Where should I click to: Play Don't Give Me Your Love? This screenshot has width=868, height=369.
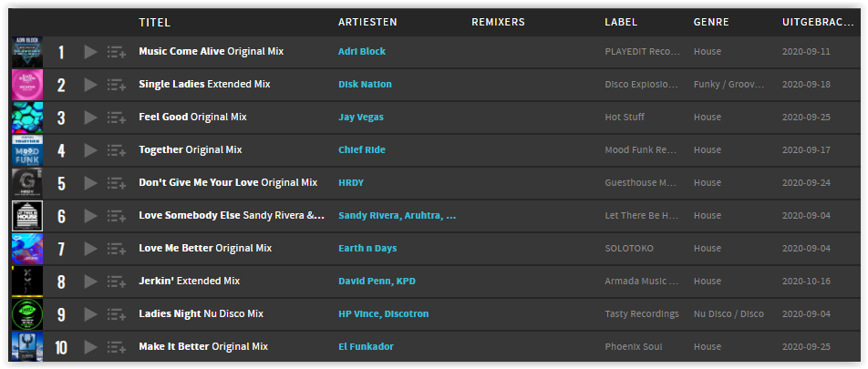(91, 183)
